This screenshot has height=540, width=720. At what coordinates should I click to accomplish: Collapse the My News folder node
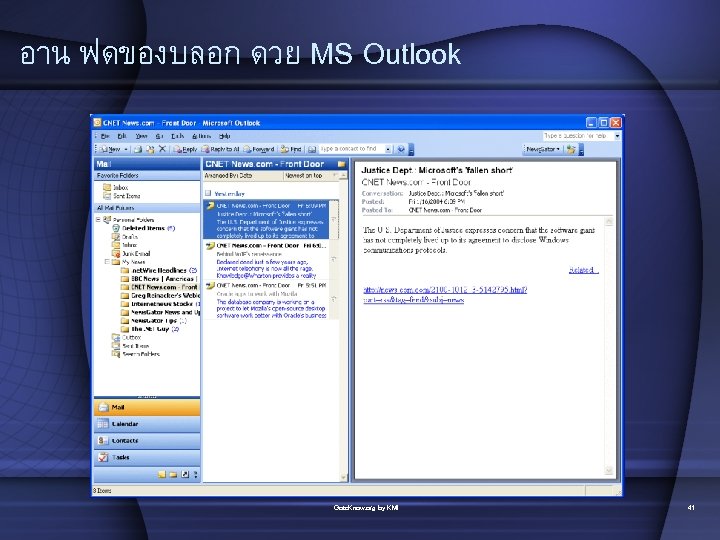107,262
